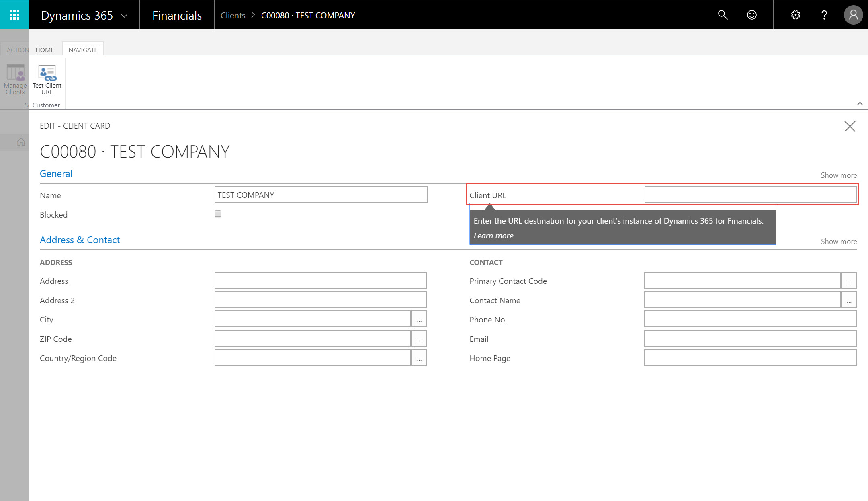Open Primary Contact Code lookup button

pos(849,280)
